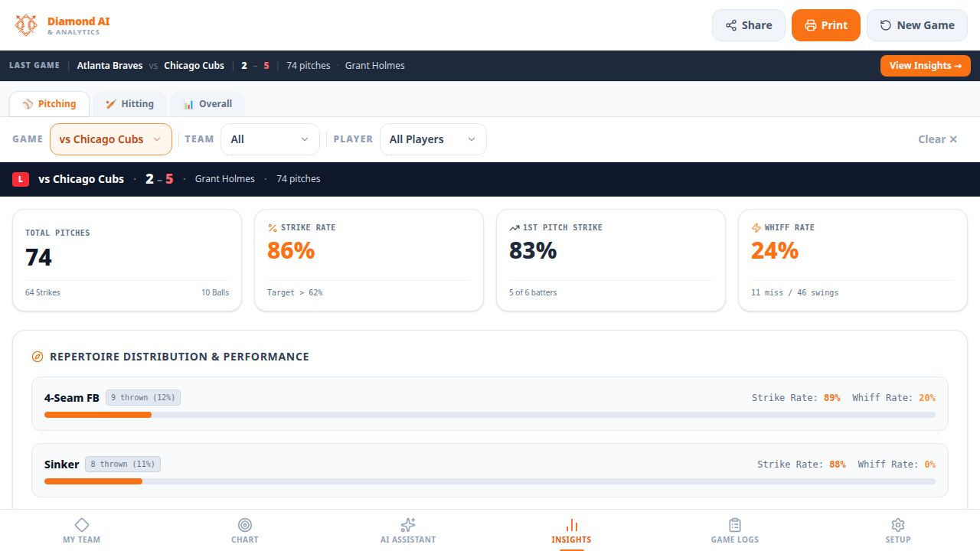Click the Repertoire Distribution compass icon
The width and height of the screenshot is (980, 551).
click(x=38, y=357)
